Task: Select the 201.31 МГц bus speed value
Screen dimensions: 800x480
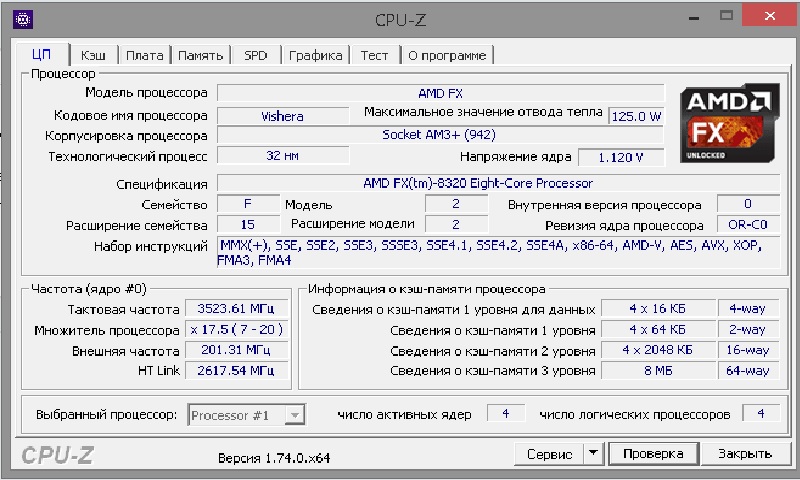Action: [x=236, y=350]
